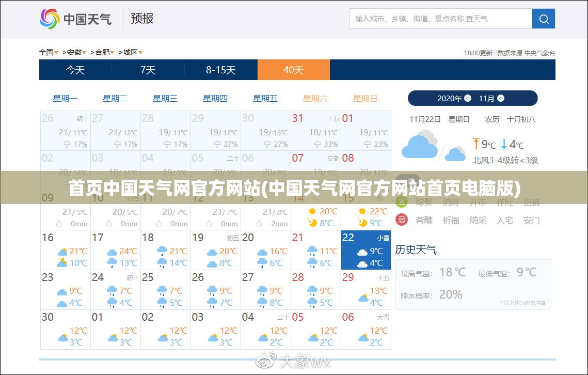Switch to the 8-15天 forecast tab
Image resolution: width=588 pixels, height=375 pixels.
tap(221, 70)
